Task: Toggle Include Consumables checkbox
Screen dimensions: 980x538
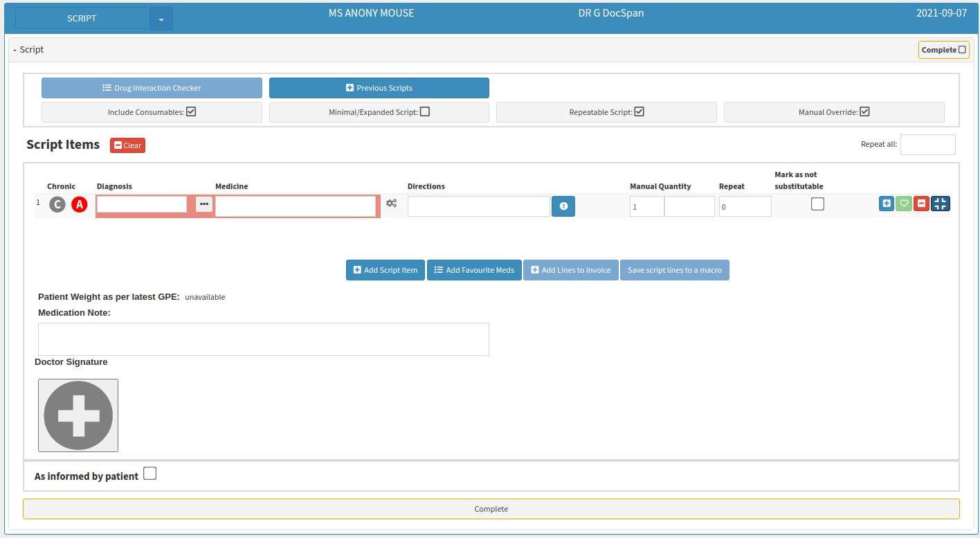Action: pyautogui.click(x=192, y=111)
